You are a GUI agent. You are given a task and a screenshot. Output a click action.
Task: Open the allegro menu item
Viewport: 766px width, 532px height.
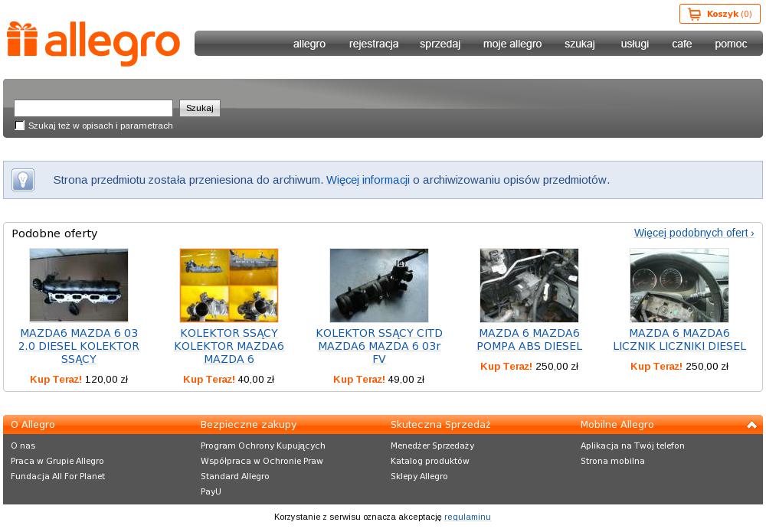[309, 44]
